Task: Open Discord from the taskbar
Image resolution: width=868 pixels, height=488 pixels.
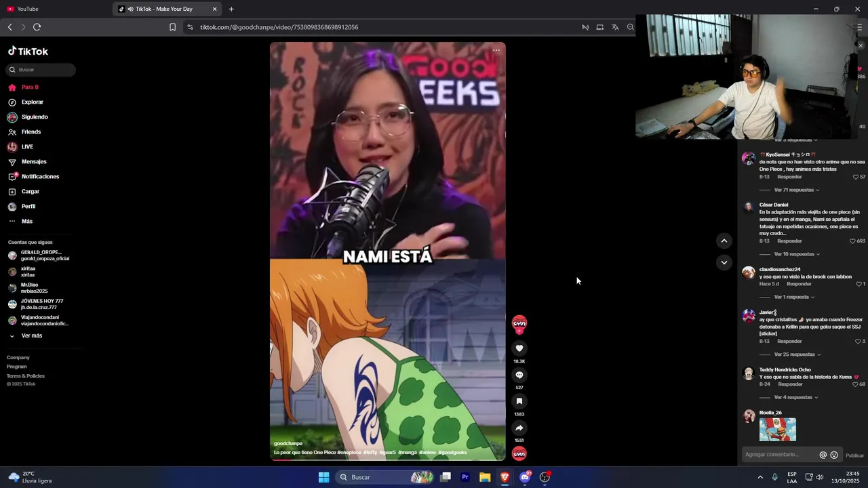Action: pyautogui.click(x=525, y=477)
